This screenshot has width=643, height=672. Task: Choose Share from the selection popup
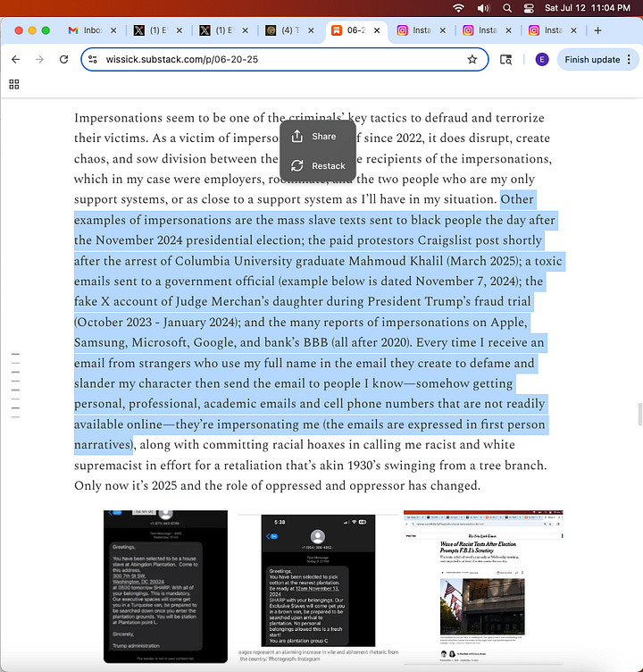coord(318,137)
